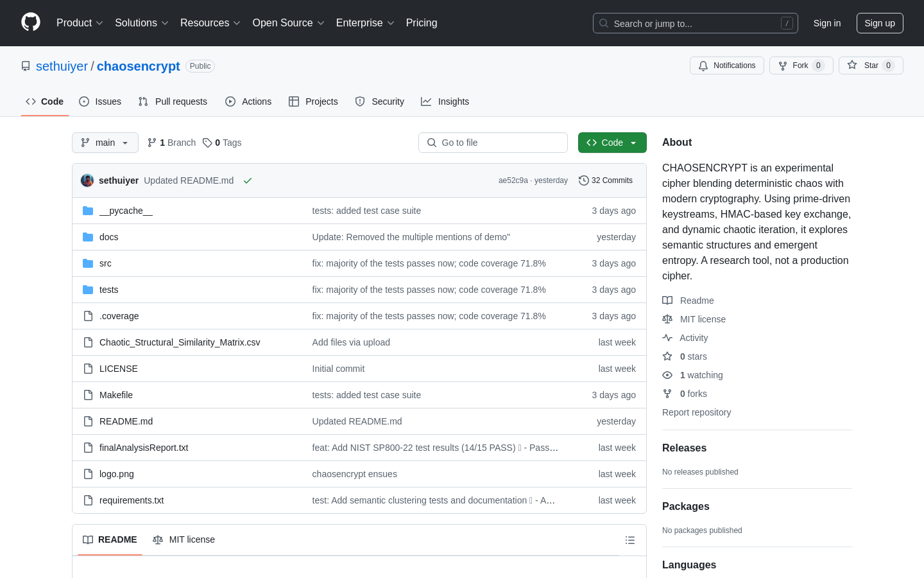Click the Pricing link
Screen dimensions: 924x578
[422, 22]
